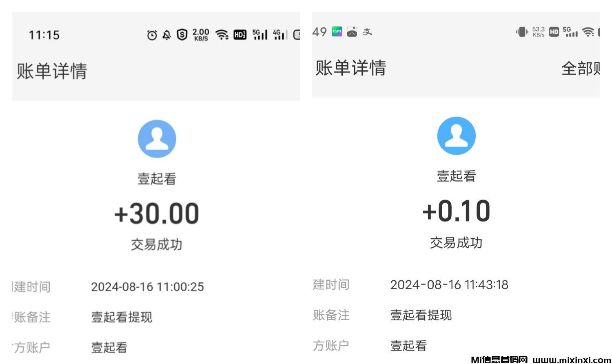Image resolution: width=612 pixels, height=364 pixels.
Task: Tap the game controller notification icon
Action: click(352, 32)
